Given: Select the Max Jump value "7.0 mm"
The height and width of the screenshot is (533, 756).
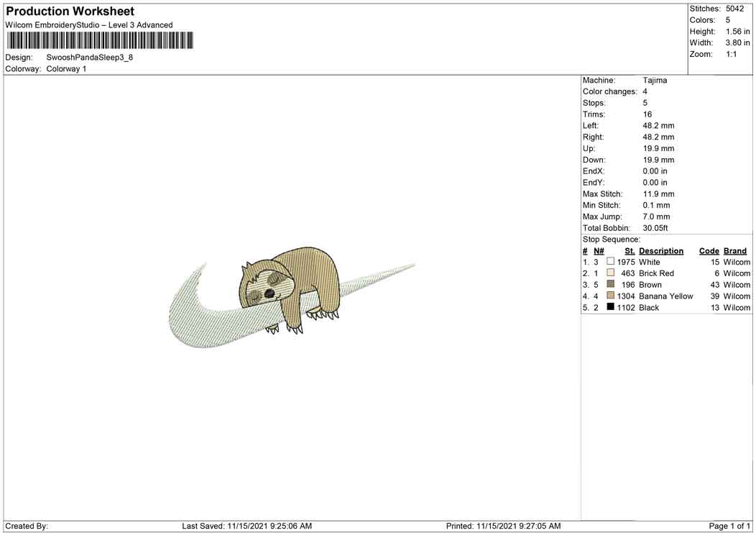Looking at the screenshot, I should coord(656,217).
